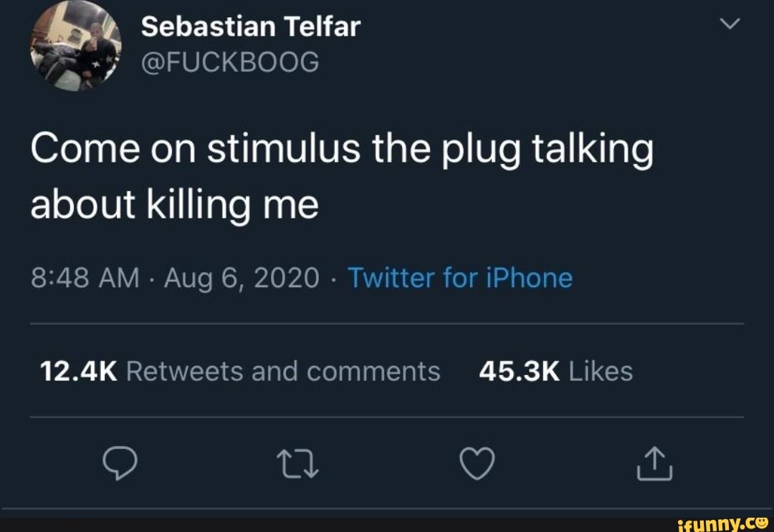
Task: Open the Twitter for iPhone link
Action: [x=461, y=278]
